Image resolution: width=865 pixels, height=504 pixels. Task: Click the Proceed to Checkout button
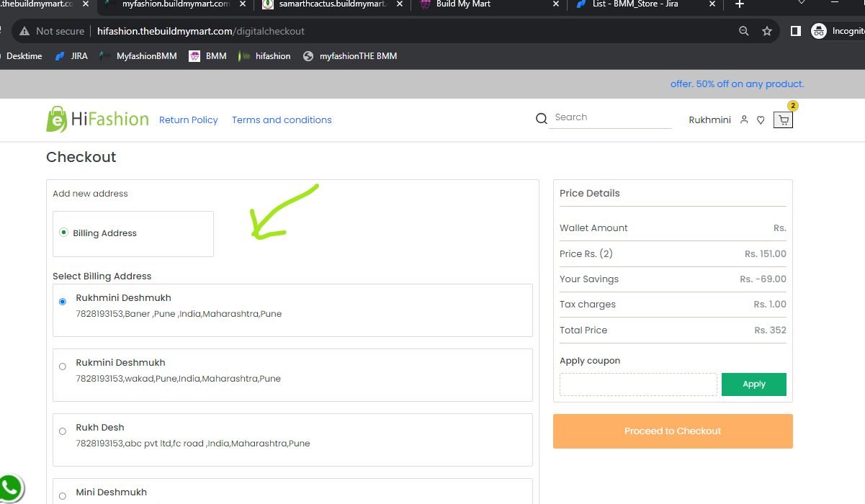point(673,431)
